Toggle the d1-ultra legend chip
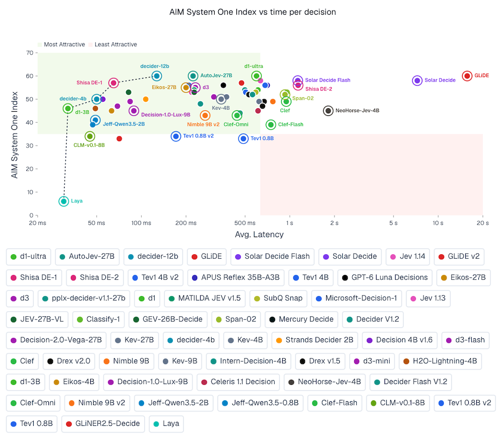 pyautogui.click(x=28, y=256)
